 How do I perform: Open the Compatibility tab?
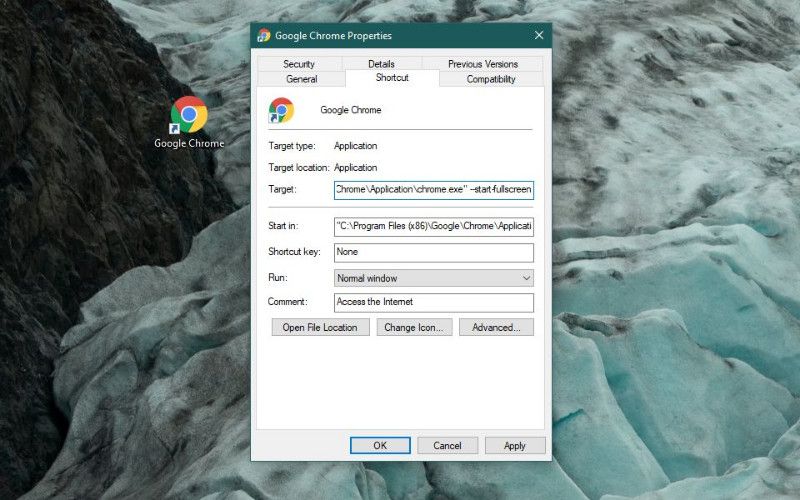pyautogui.click(x=491, y=79)
